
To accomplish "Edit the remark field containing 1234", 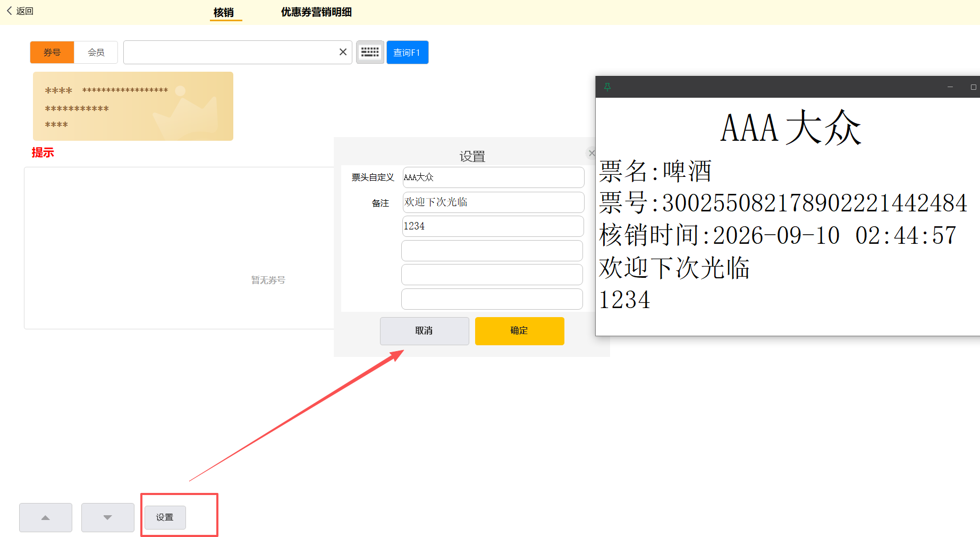I will click(x=493, y=226).
